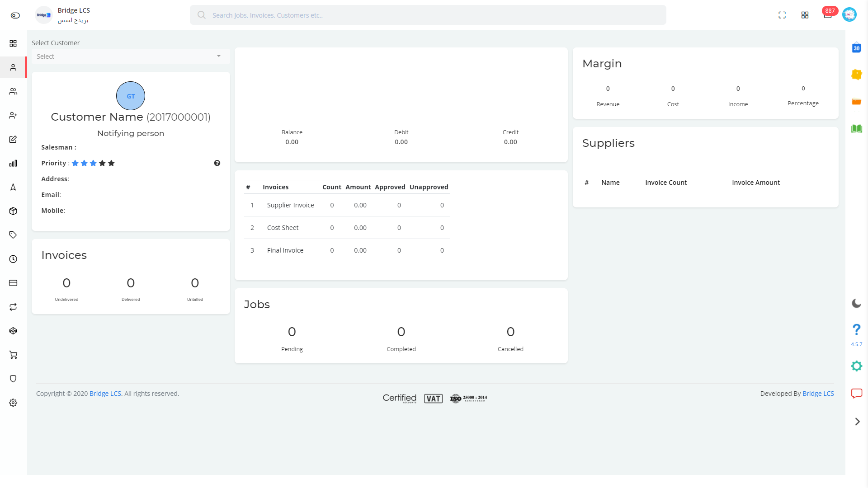The image size is (868, 488).
Task: Expand the right sidebar collapsed panel
Action: (x=857, y=421)
